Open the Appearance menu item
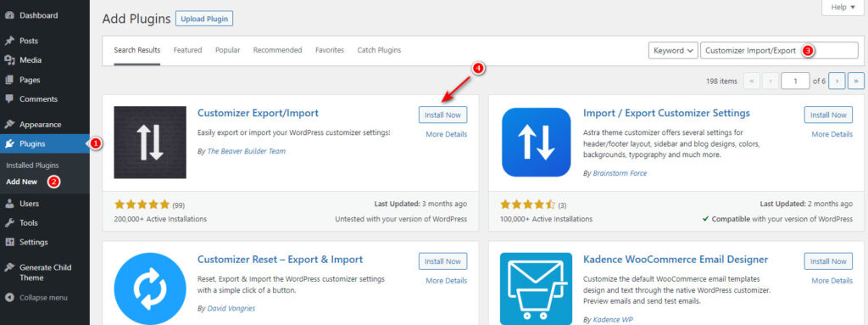This screenshot has height=325, width=868. 45,125
